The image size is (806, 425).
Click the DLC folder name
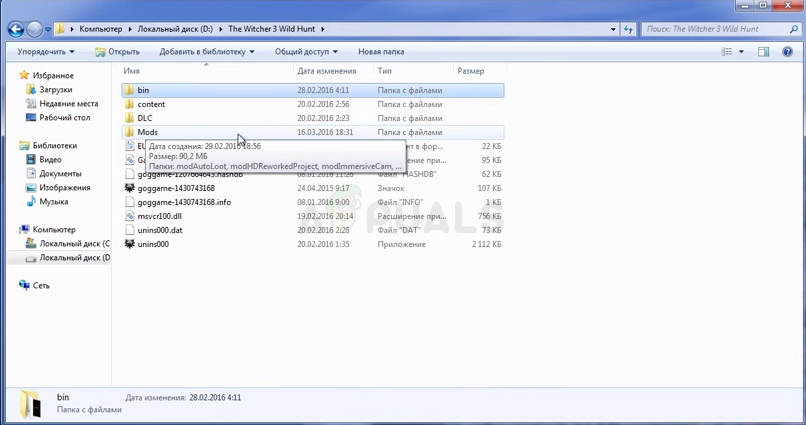144,118
